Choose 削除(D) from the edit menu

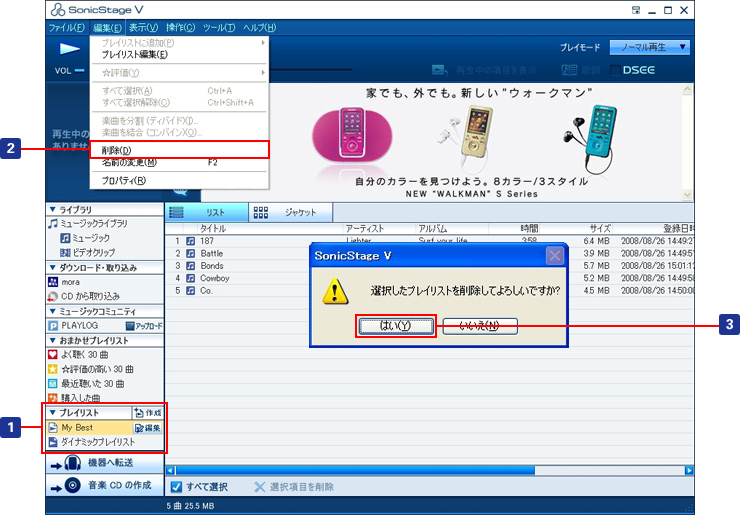coord(117,150)
